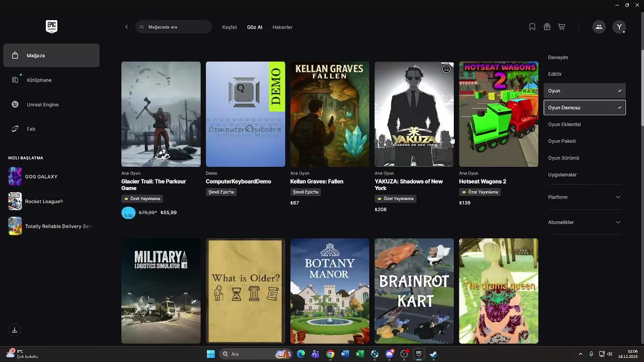Open Glacier Trail game thumbnail
This screenshot has height=362, width=644.
pyautogui.click(x=161, y=114)
